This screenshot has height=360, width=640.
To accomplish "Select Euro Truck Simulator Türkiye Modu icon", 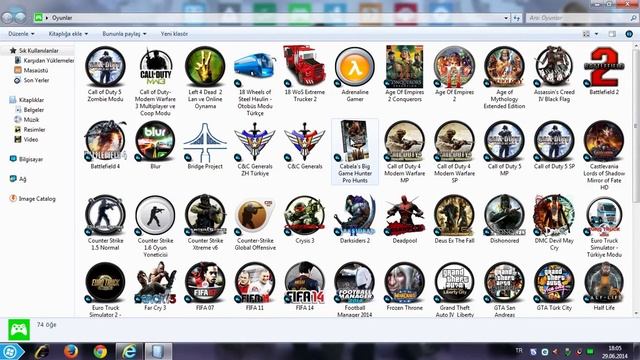I will pos(604,215).
